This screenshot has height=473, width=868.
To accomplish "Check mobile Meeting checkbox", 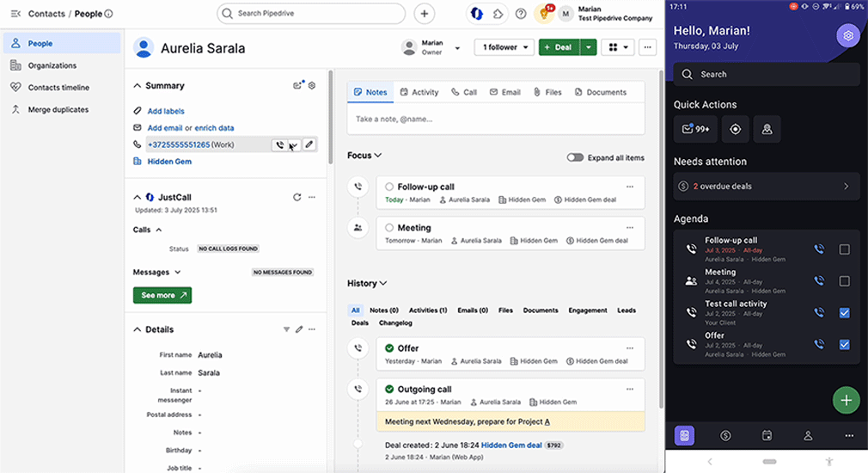I will coord(844,281).
